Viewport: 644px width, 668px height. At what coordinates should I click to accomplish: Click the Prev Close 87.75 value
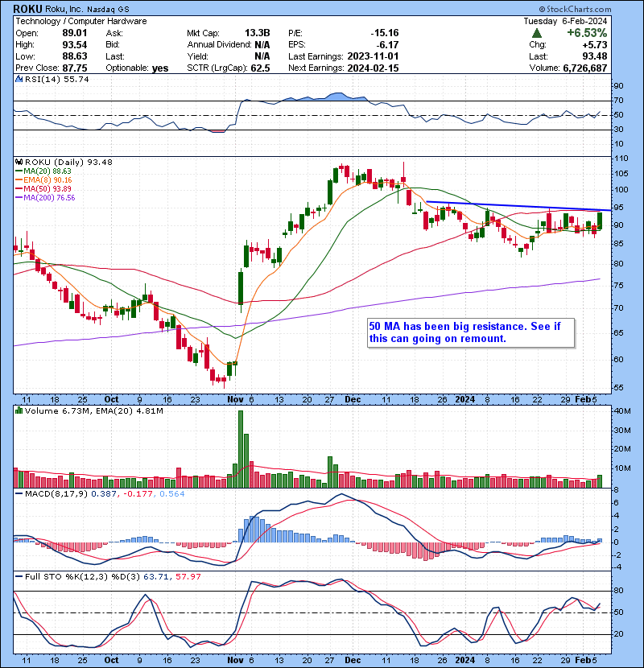75,68
